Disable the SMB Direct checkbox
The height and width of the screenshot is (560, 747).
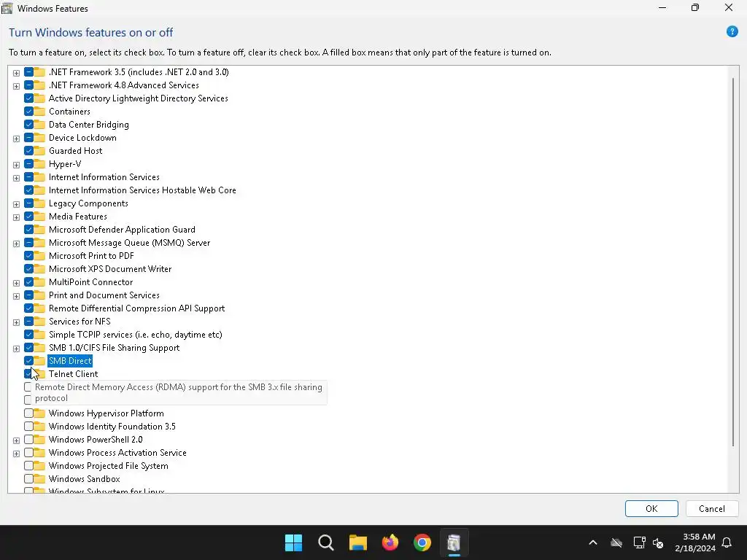[x=28, y=360]
